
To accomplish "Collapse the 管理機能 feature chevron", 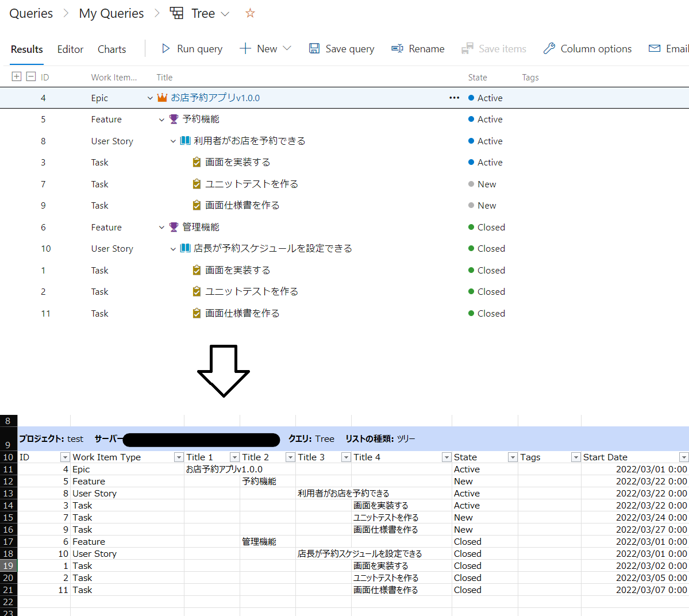I will pos(161,227).
